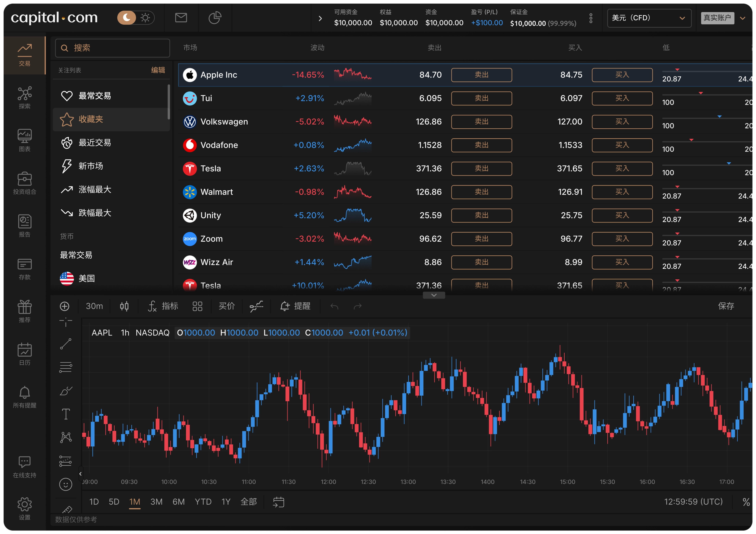Click 编辑 to edit the watchlist
756x534 pixels.
click(158, 70)
